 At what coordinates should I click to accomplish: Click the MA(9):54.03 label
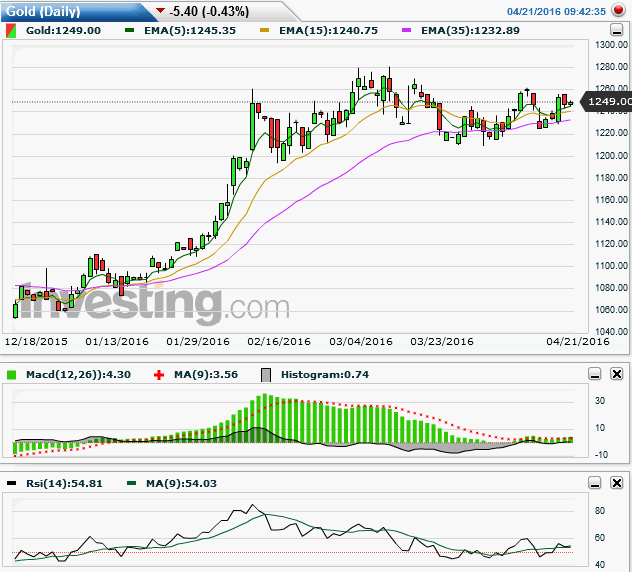(181, 483)
